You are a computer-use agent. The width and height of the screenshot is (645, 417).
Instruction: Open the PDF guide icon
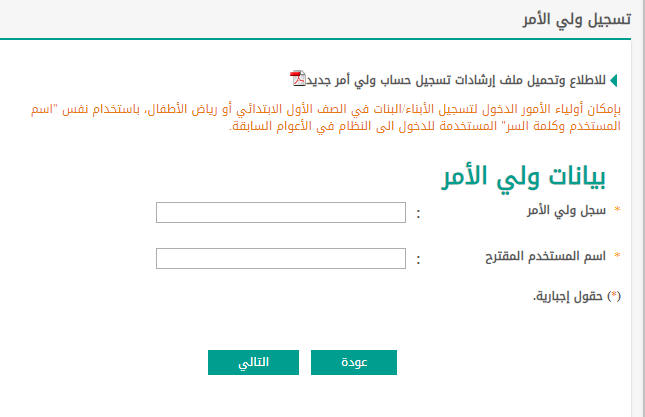pos(298,79)
